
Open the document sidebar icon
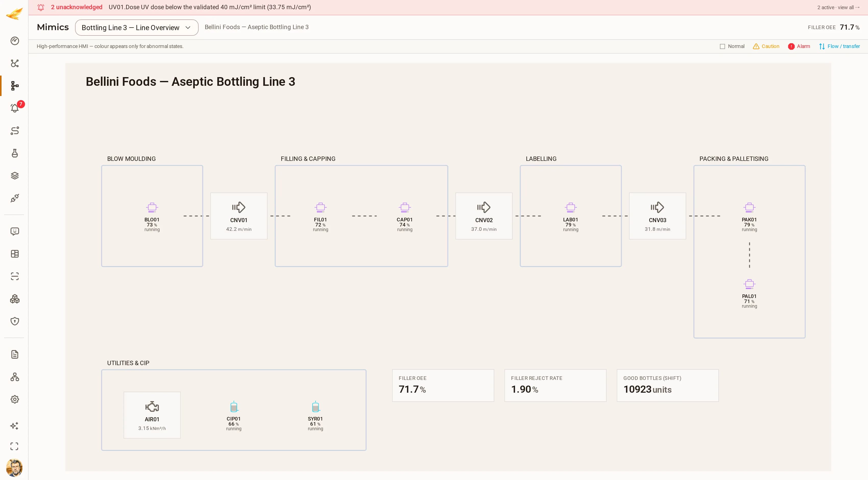15,354
